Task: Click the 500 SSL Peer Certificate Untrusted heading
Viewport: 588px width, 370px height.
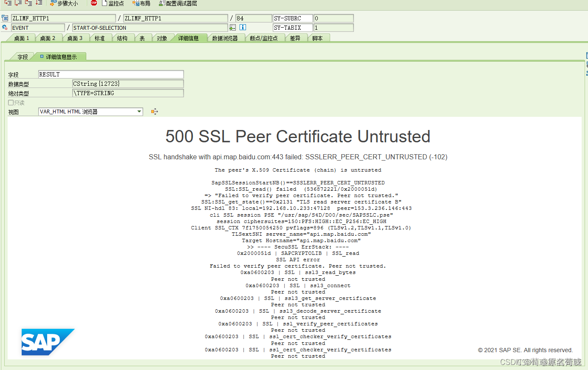Action: [298, 136]
